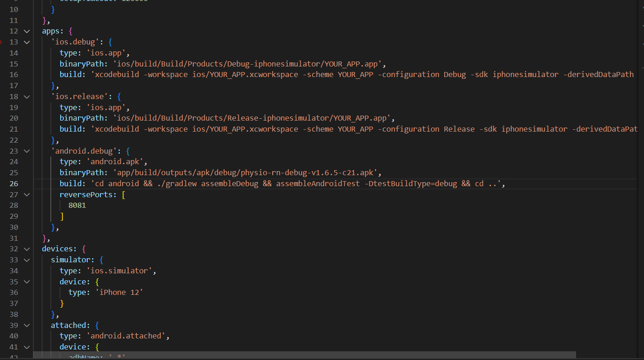Collapse the 'android.debug' configuration block
The width and height of the screenshot is (644, 360).
[x=26, y=151]
